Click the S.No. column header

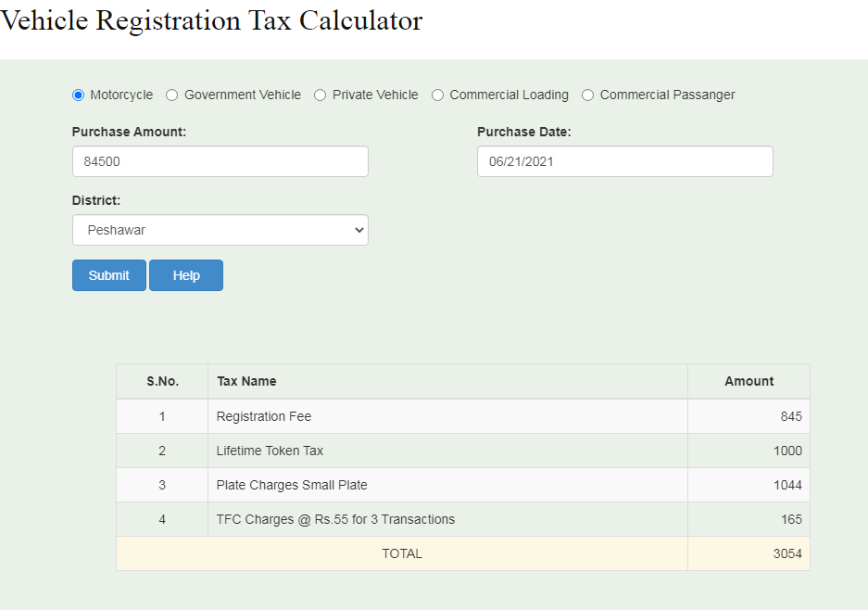coord(162,381)
